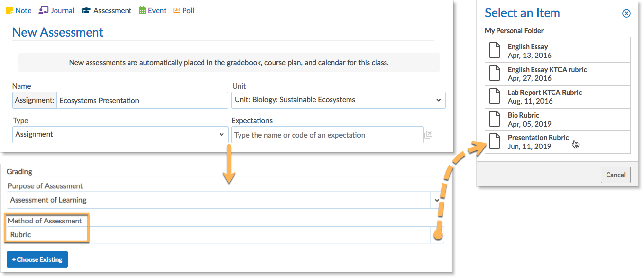
Task: Select the English Essay document icon
Action: pos(495,50)
